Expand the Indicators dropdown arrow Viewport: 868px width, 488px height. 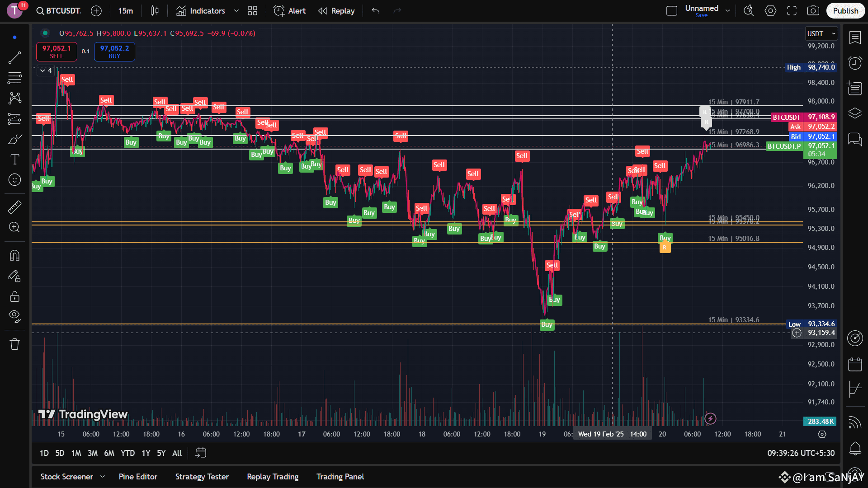[x=236, y=10]
